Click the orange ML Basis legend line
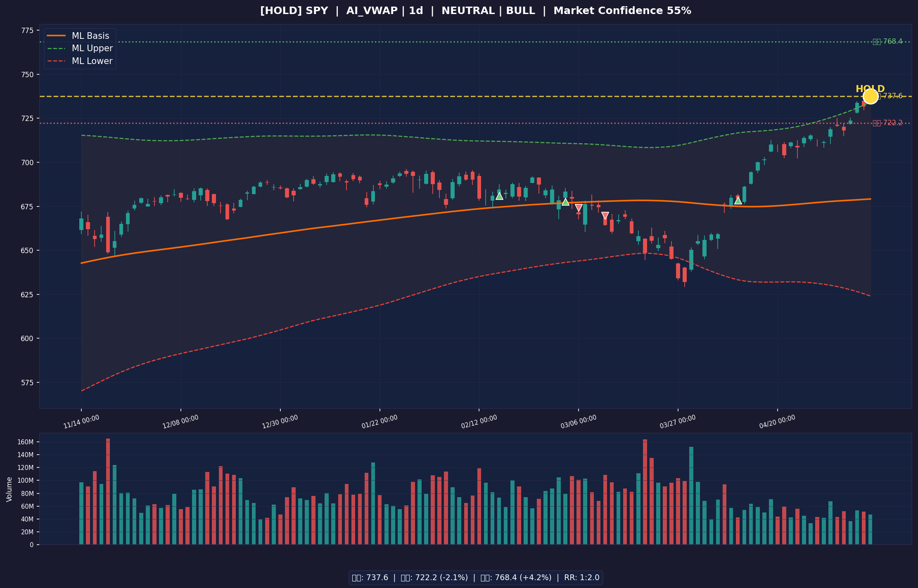The image size is (918, 588). tap(56, 36)
